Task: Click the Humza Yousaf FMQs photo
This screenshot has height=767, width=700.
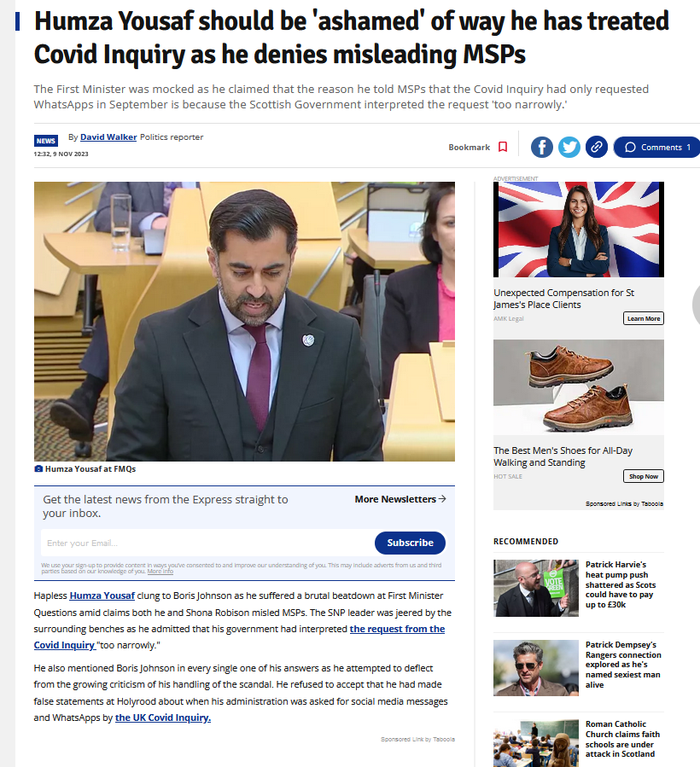Action: (244, 322)
